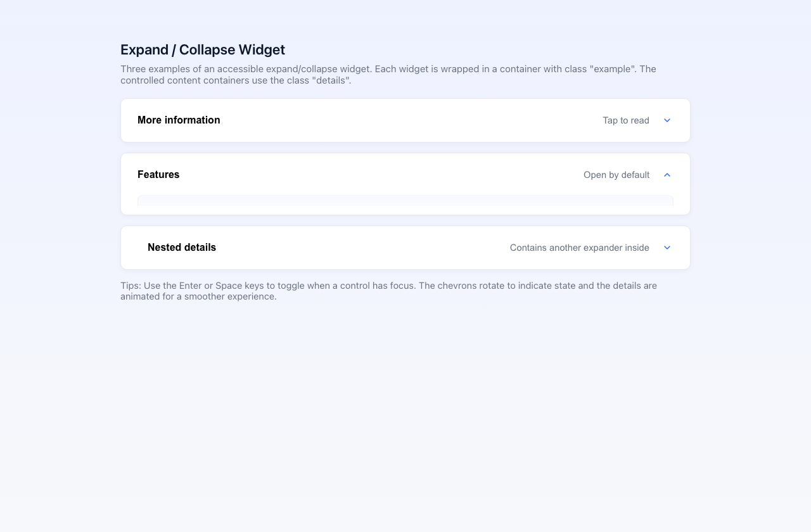811x532 pixels.
Task: Select the Tap to read hint text
Action: click(625, 120)
